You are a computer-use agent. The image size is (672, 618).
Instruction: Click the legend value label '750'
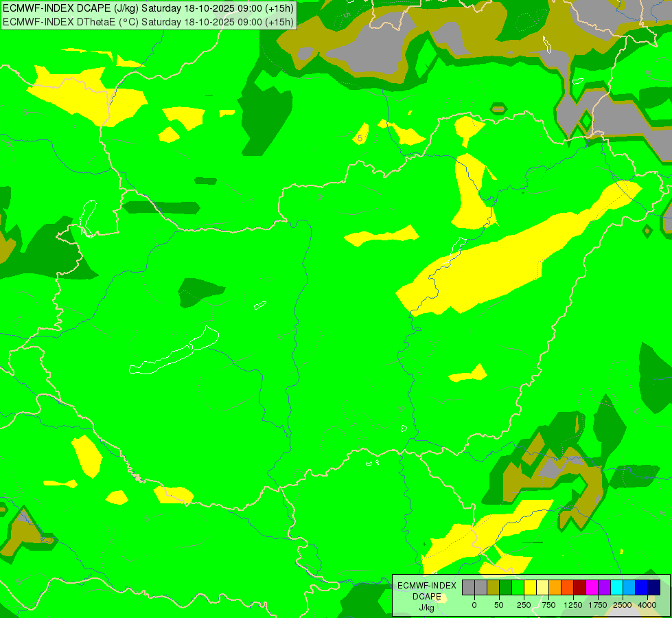pos(548,605)
